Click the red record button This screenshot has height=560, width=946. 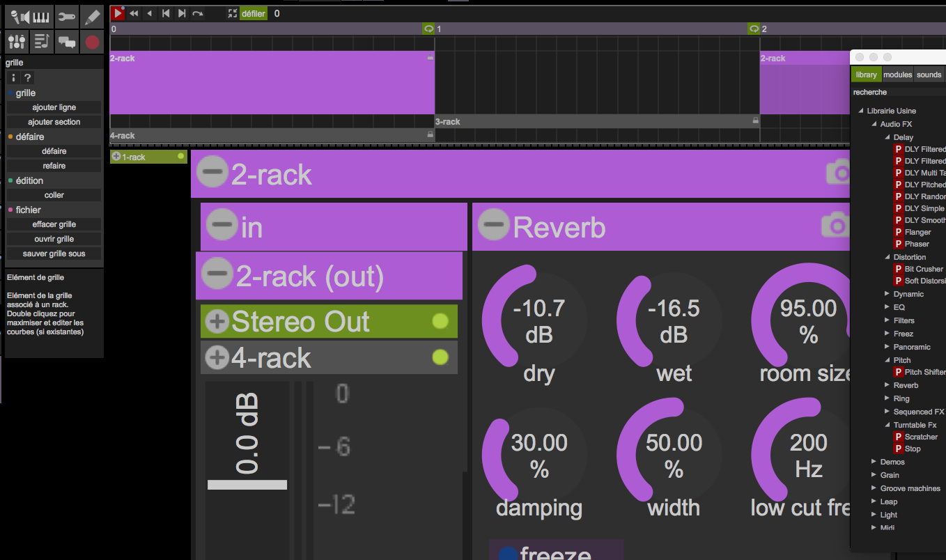[x=91, y=42]
